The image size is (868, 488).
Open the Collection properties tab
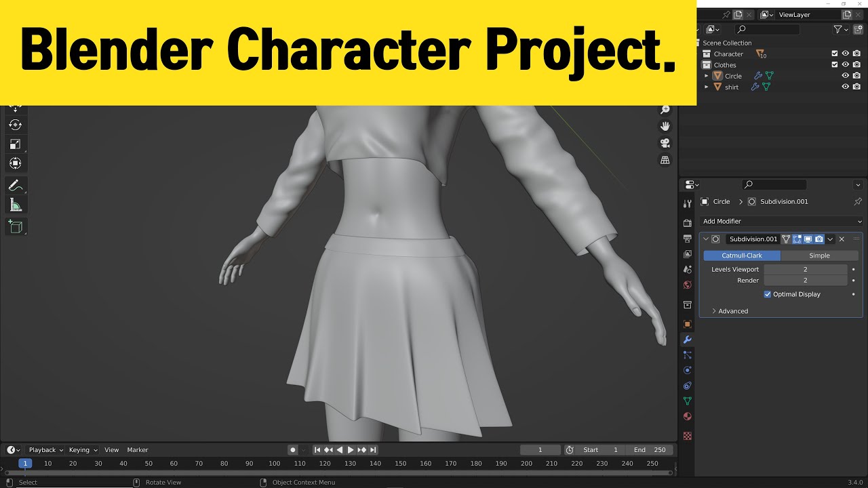(x=688, y=305)
